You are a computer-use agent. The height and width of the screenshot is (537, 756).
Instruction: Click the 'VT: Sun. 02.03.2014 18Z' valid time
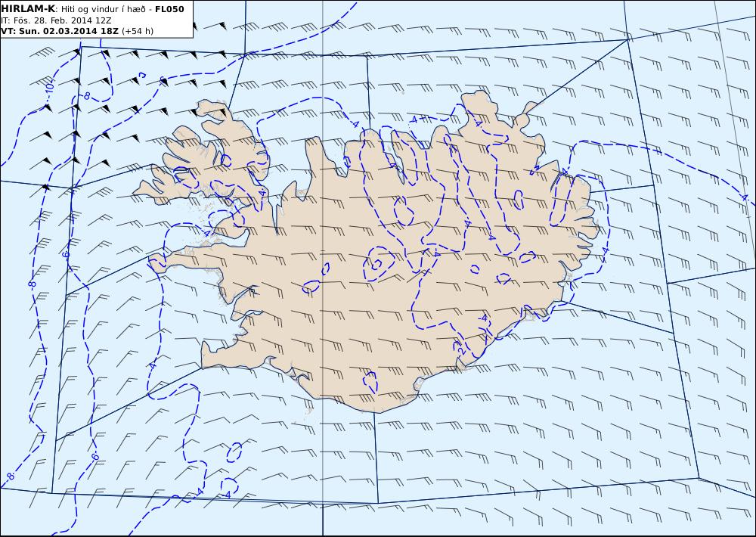click(60, 31)
